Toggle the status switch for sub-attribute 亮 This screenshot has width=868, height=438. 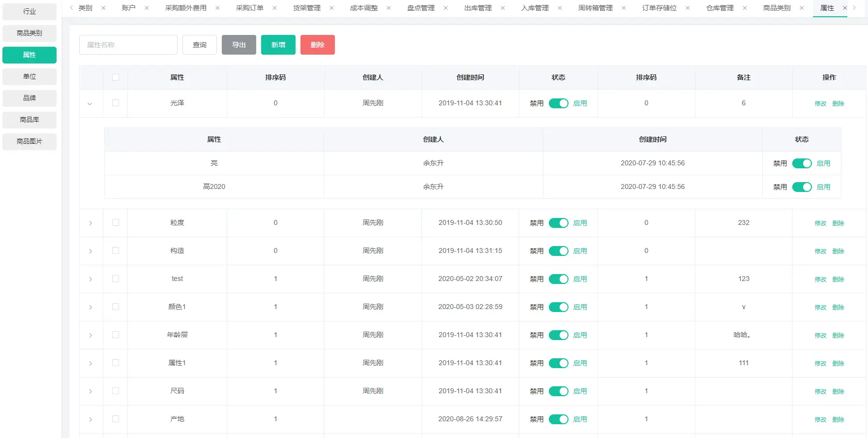[x=802, y=163]
